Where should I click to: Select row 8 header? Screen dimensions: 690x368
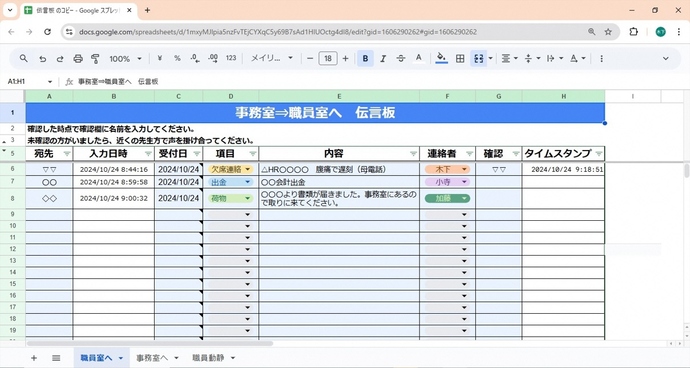click(13, 199)
